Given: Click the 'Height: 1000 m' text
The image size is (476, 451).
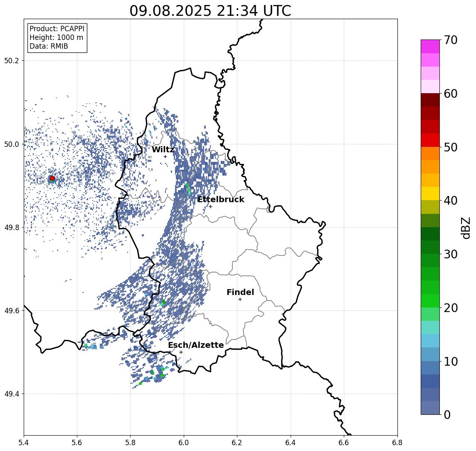Looking at the screenshot, I should pos(56,37).
